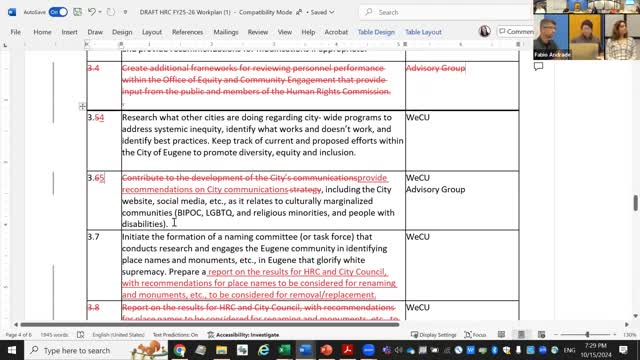Click the Undo arrow icon

[x=92, y=12]
